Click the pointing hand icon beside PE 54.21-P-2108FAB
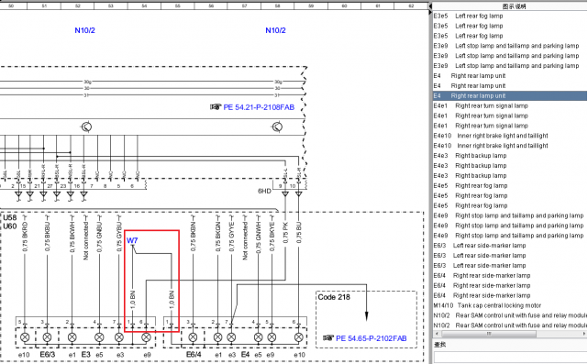 [216, 107]
